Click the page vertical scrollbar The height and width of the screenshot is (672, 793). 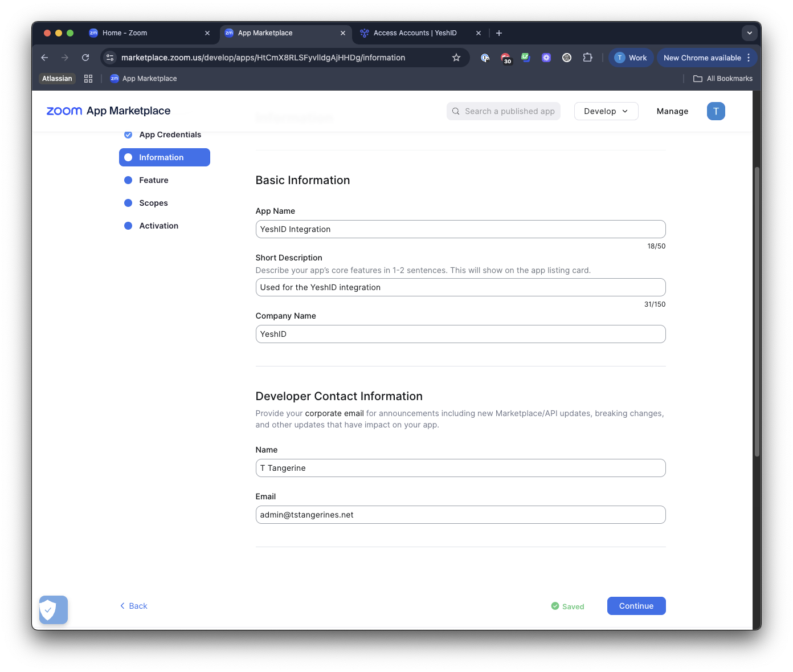pos(757,312)
